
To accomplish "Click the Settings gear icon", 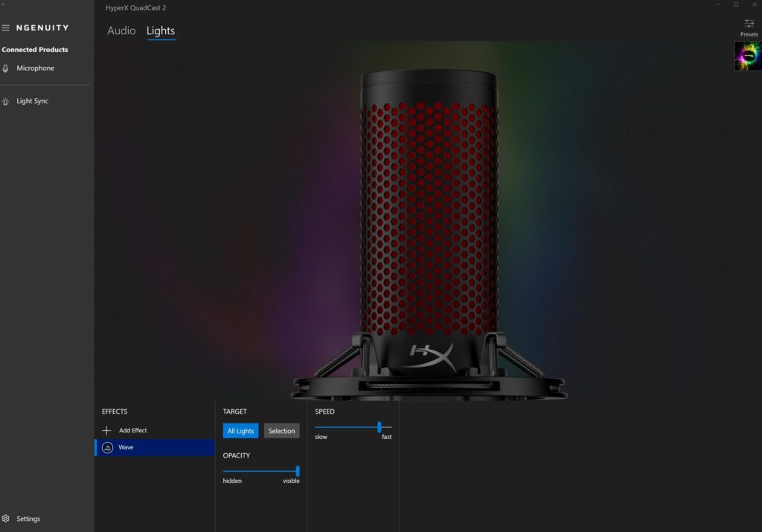I will point(6,519).
